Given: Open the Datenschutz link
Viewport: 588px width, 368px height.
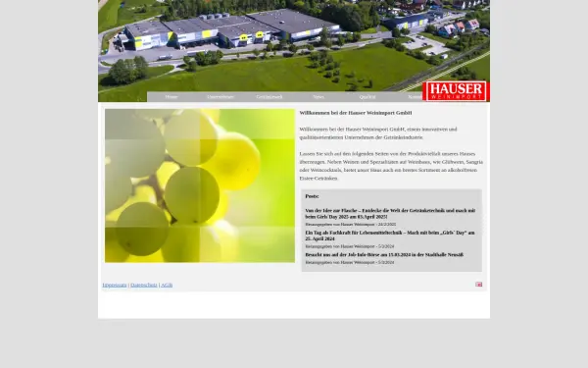Looking at the screenshot, I should (144, 285).
